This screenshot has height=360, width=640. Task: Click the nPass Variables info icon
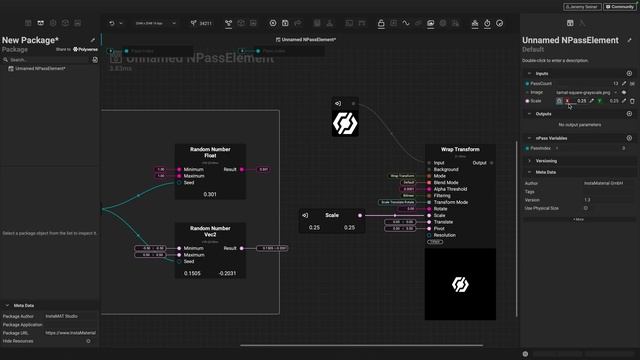coord(629,138)
